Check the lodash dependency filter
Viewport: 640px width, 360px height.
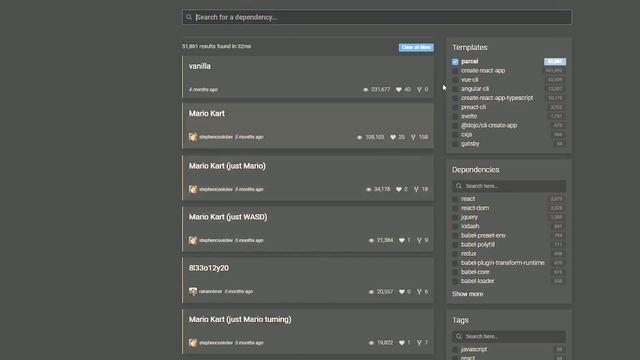(x=455, y=227)
